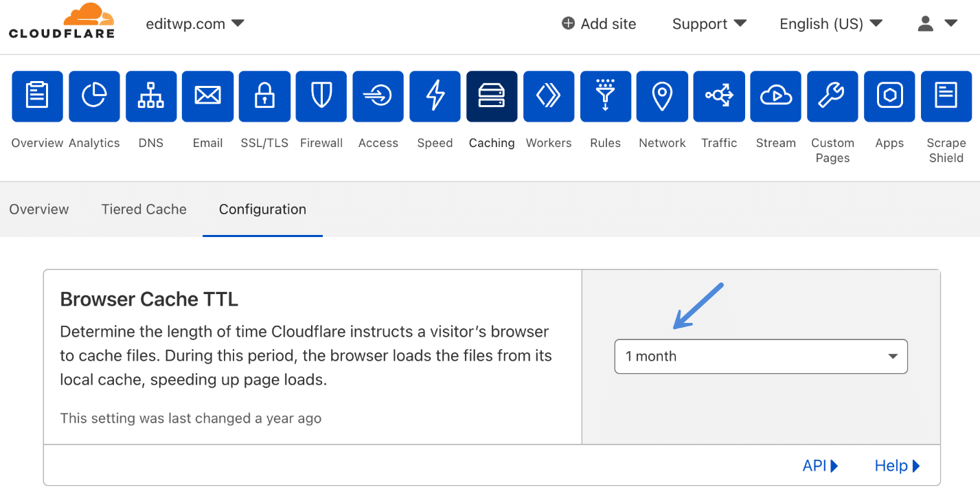This screenshot has height=494, width=980.
Task: Open the Support dropdown menu
Action: click(709, 24)
